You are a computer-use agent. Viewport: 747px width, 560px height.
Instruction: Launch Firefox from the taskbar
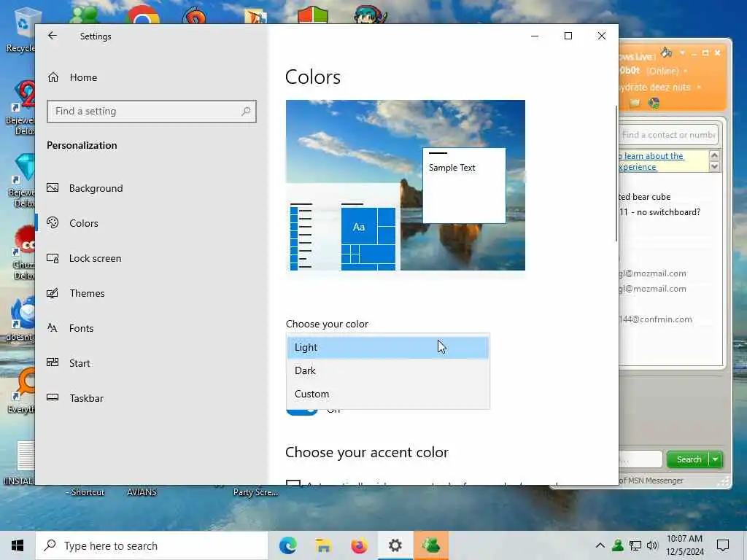click(x=359, y=545)
